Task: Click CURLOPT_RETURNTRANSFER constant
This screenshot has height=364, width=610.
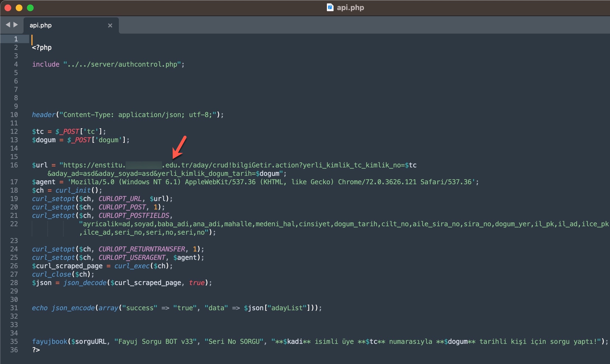Action: pyautogui.click(x=142, y=249)
